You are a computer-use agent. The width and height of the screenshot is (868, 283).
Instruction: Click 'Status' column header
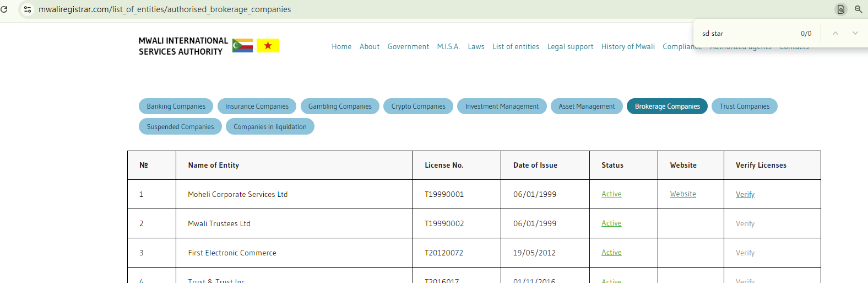pyautogui.click(x=612, y=165)
